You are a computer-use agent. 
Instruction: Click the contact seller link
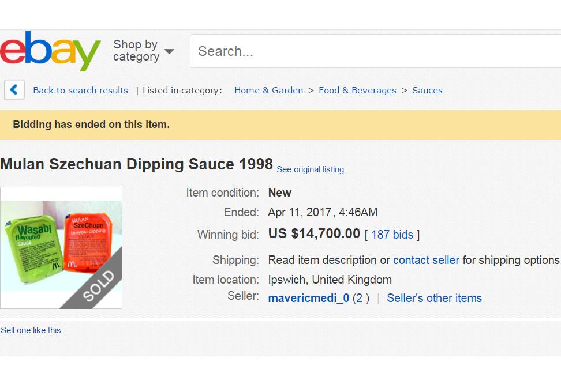tap(426, 260)
